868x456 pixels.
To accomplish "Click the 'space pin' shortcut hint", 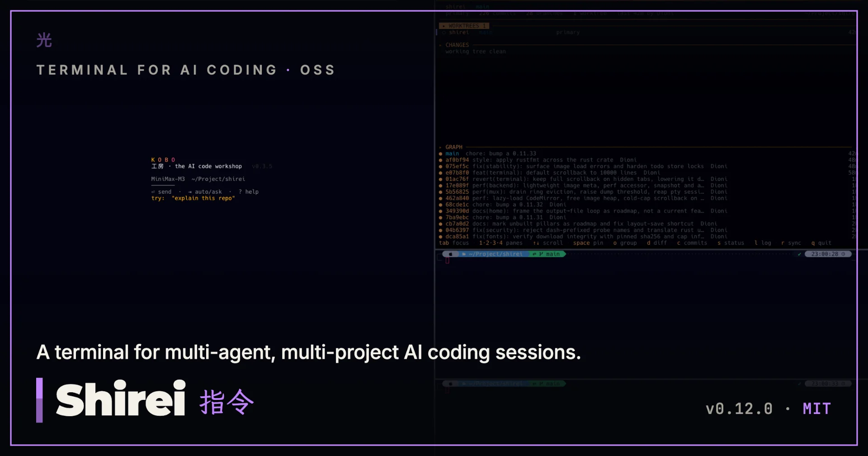I will coord(588,243).
